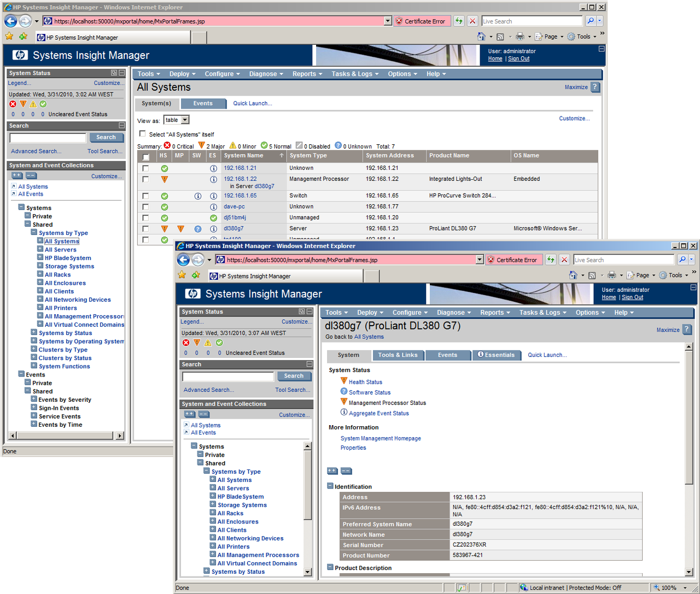Click RSS feeds icon in front browser toolbar

(592, 275)
